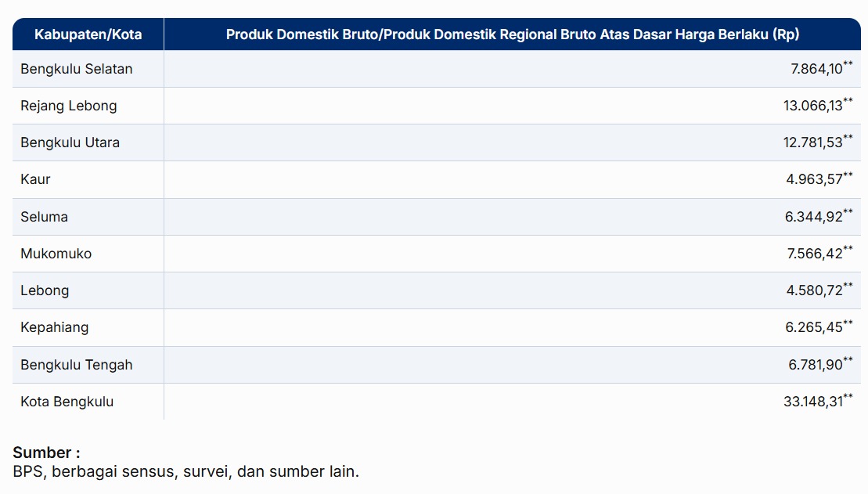The image size is (868, 494).
Task: Click the Bengkulu Tengah region cell
Action: coord(77,365)
